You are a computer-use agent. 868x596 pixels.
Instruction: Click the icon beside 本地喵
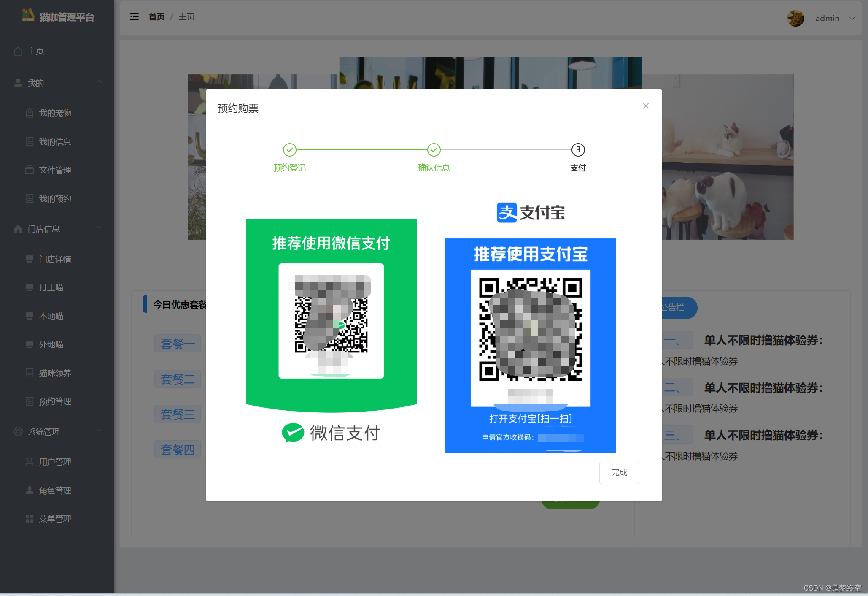[x=30, y=316]
